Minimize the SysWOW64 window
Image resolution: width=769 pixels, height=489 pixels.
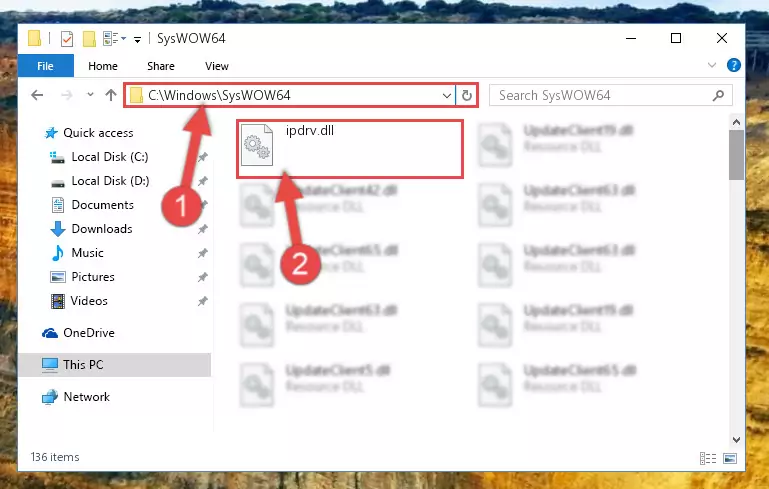[x=631, y=38]
